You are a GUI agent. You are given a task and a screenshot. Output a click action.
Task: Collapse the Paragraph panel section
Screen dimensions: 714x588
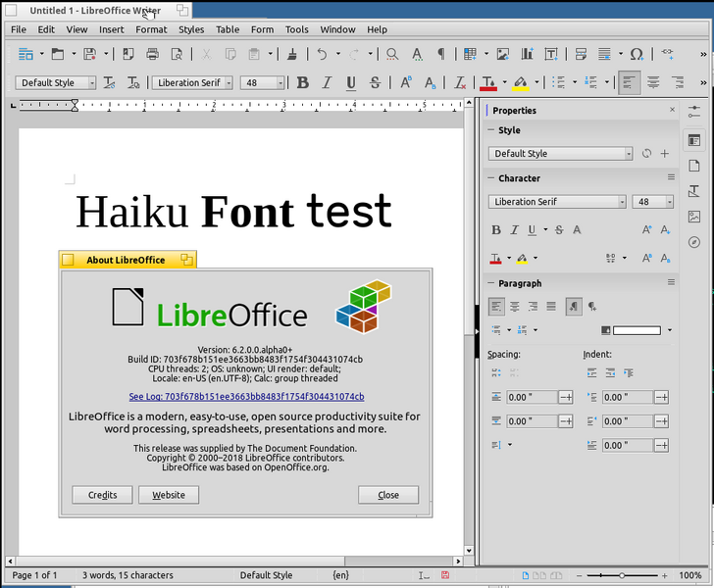490,283
